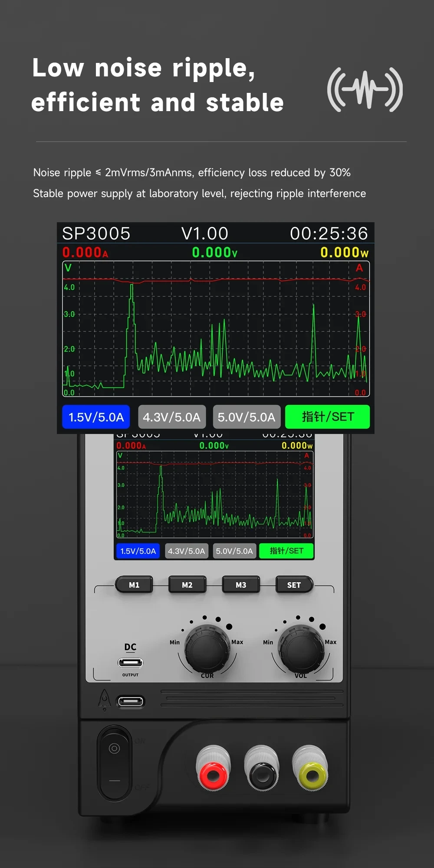Viewport: 434px width, 868px height.
Task: Select the 4.3V/5.0A preset on large display
Action: [172, 417]
